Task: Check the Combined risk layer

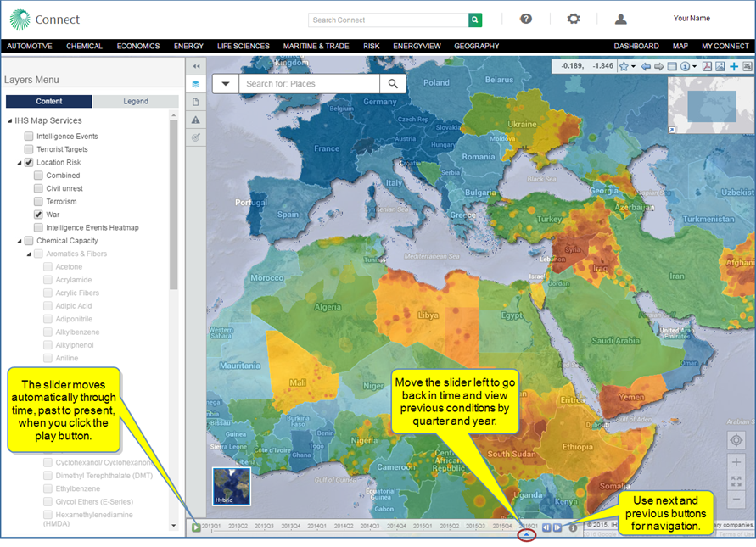Action: tap(38, 176)
